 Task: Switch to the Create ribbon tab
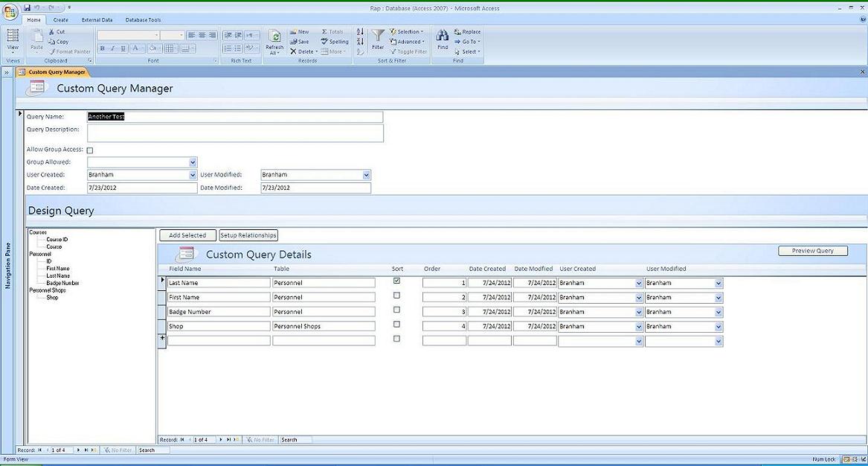point(61,20)
